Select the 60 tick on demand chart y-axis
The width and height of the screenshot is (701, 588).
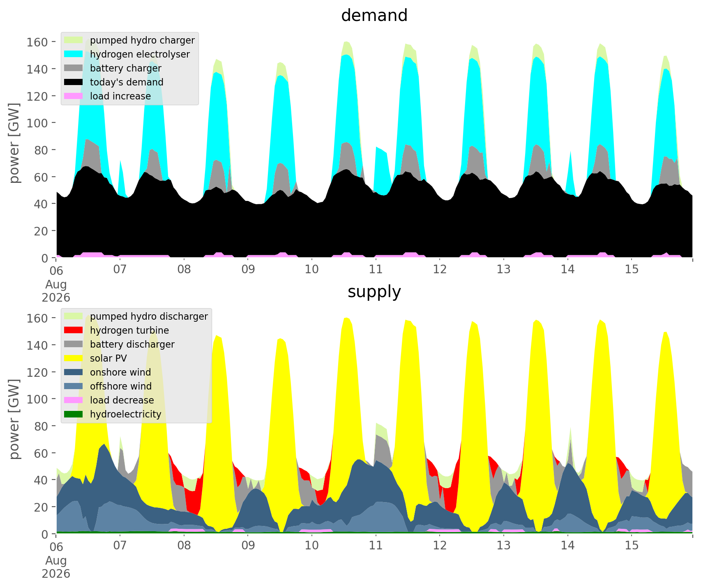[x=41, y=177]
